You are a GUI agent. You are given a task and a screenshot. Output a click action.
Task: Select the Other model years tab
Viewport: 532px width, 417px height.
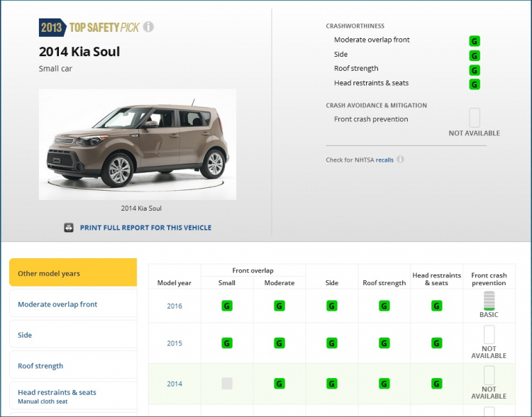73,272
